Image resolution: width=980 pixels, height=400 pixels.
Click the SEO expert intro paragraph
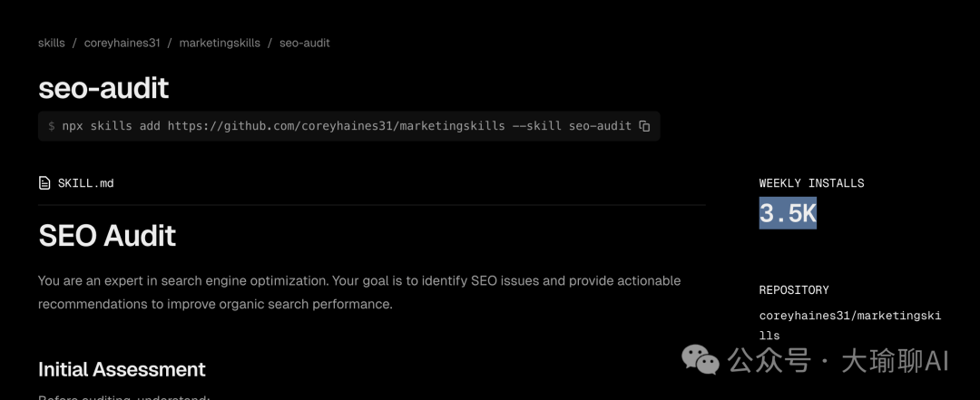pyautogui.click(x=359, y=292)
